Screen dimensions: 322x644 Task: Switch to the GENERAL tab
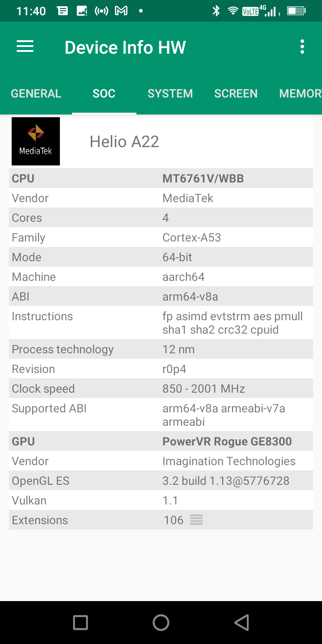[x=36, y=93]
